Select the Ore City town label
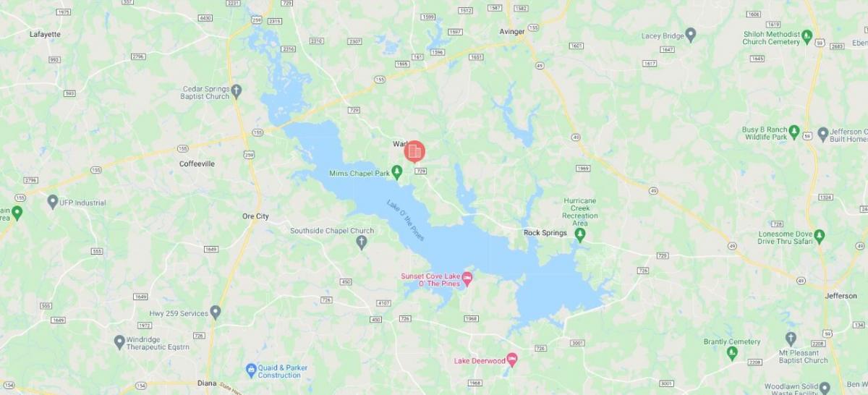Viewport: 868px width, 395px height. [x=255, y=216]
